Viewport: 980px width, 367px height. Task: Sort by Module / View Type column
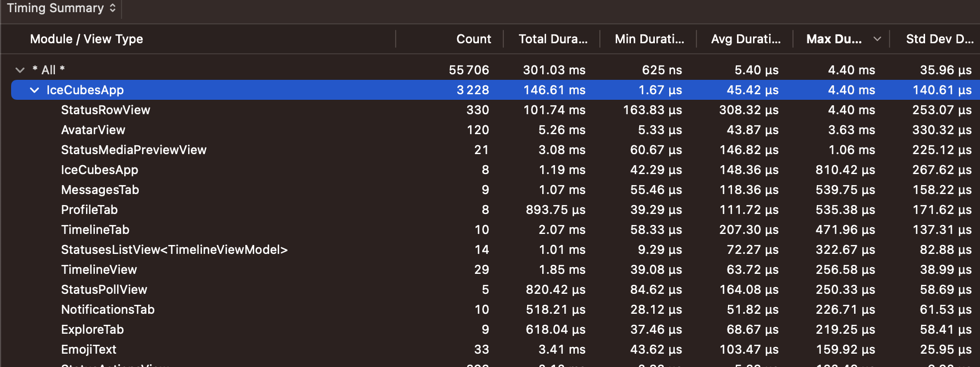click(87, 39)
